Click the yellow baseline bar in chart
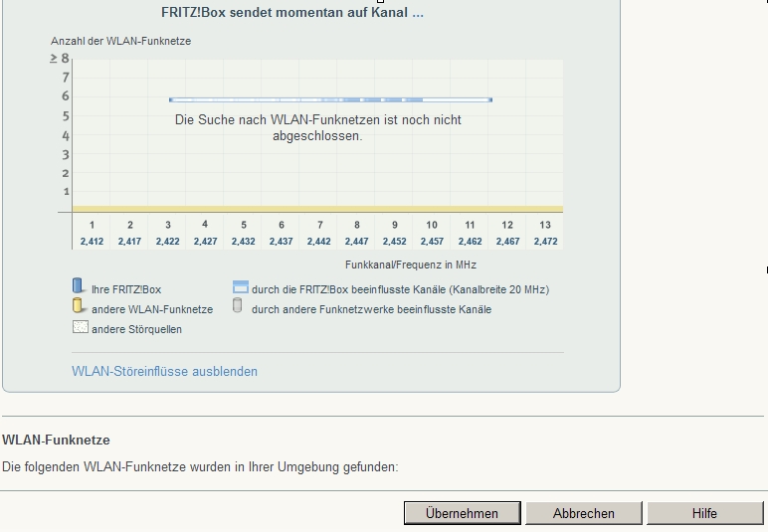This screenshot has height=532, width=768. [x=317, y=209]
